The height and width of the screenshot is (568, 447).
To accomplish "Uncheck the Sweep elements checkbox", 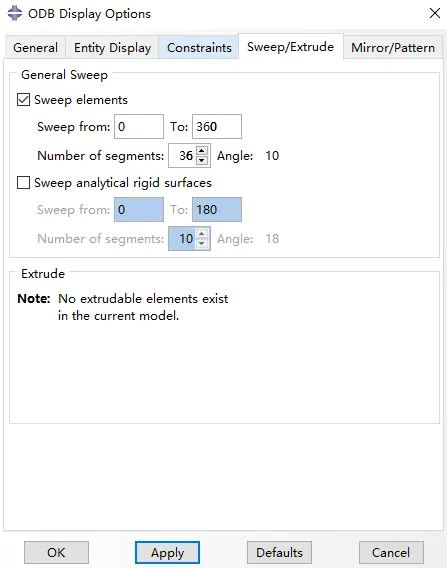I will 24,100.
